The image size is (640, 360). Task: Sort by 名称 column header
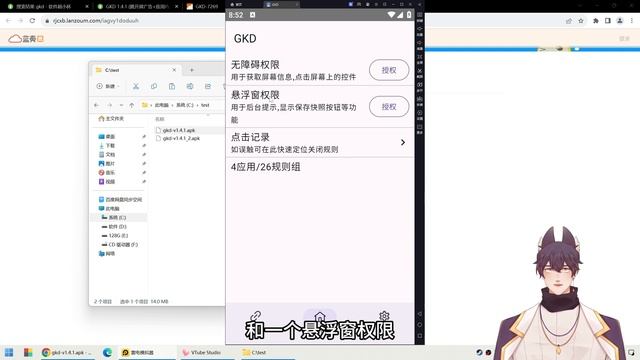pos(160,119)
